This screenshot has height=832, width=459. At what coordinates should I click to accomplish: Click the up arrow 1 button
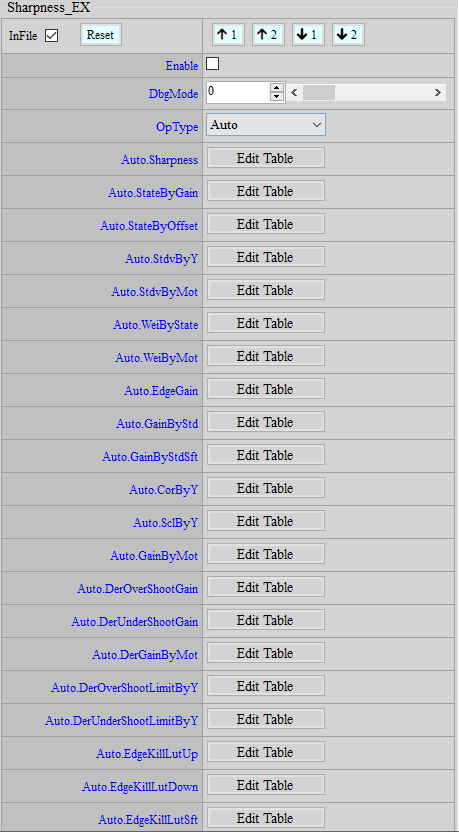tap(228, 35)
